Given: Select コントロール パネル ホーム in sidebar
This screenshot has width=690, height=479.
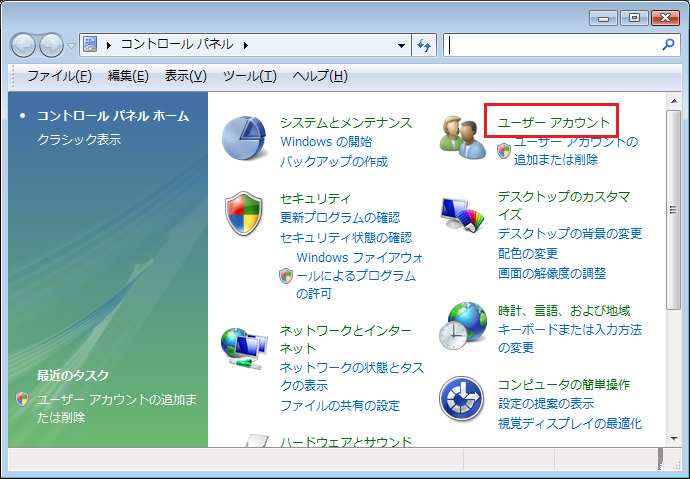Looking at the screenshot, I should pyautogui.click(x=113, y=116).
